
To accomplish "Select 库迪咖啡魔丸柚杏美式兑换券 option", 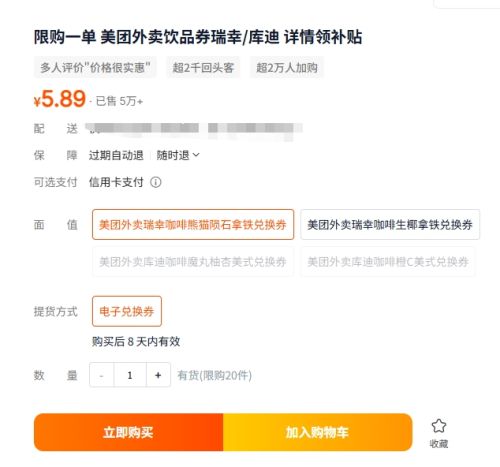I will click(x=193, y=262).
